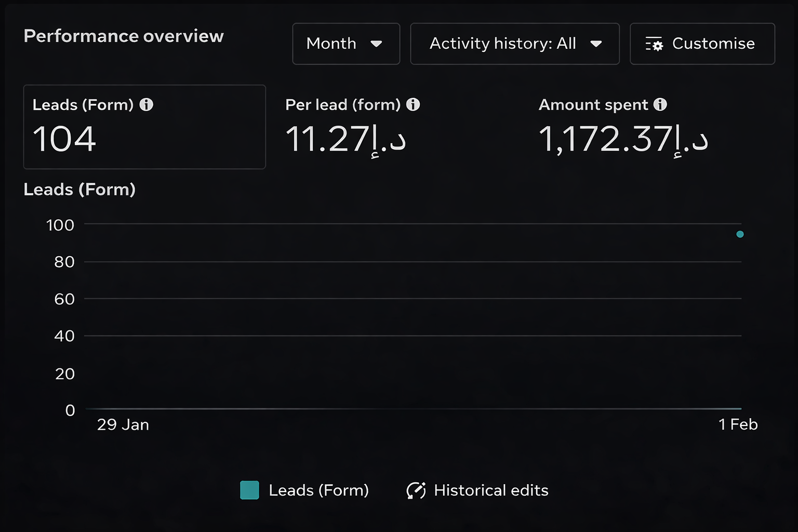Click the info icon beside Per lead (form)
Screen dimensions: 798x532
click(413, 104)
